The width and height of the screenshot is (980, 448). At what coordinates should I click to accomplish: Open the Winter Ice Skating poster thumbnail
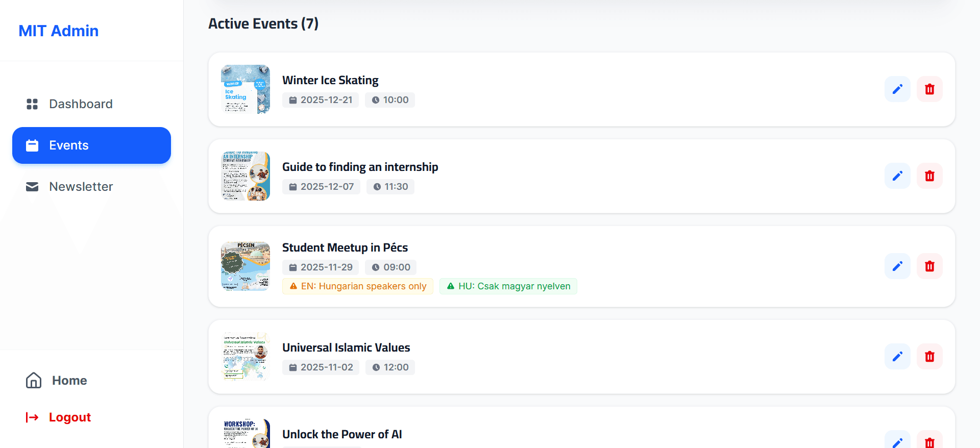point(246,89)
